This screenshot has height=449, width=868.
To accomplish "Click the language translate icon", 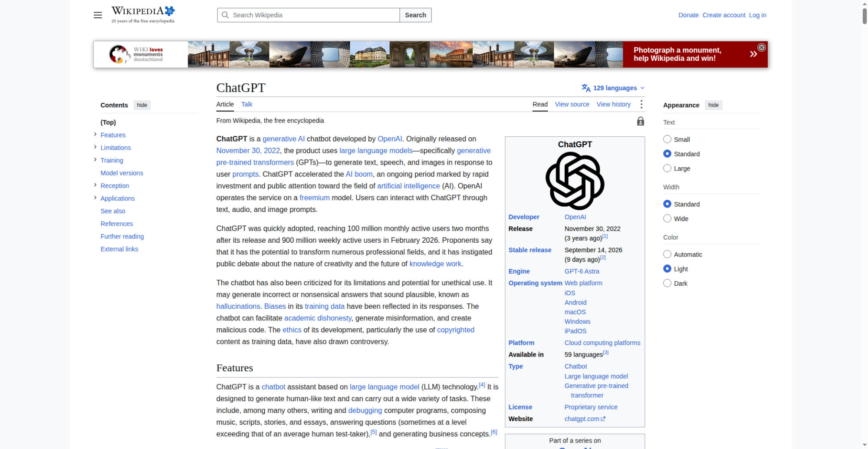I will tap(586, 88).
